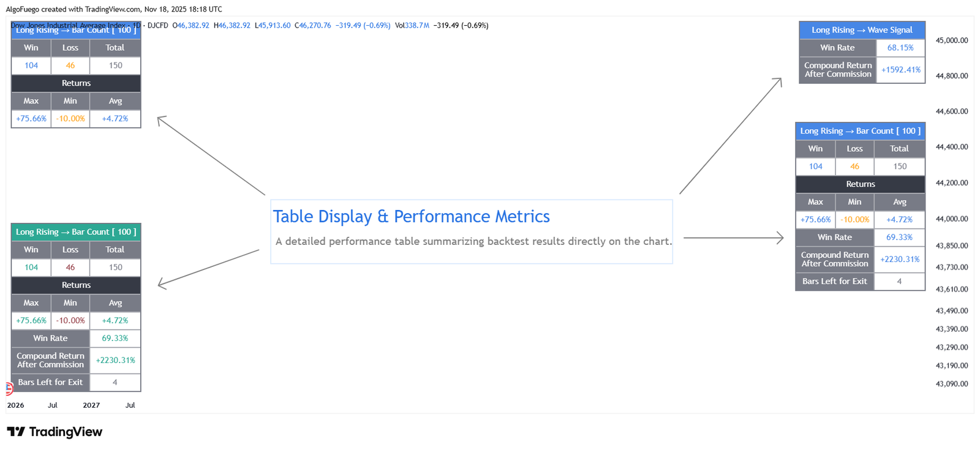Screen dimensions: 980x450
Task: Click the arrow pointing to Wave Signal table
Action: (x=730, y=136)
